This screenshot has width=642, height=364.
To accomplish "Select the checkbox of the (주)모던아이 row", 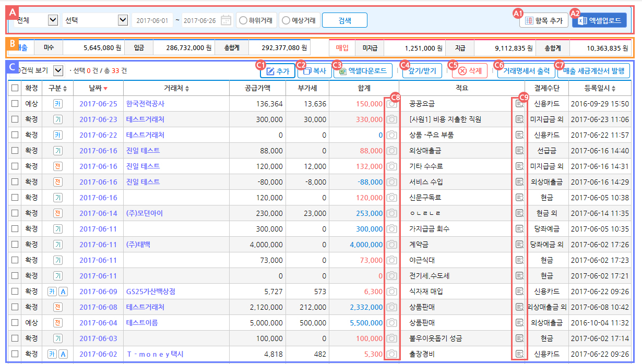I will [x=15, y=213].
